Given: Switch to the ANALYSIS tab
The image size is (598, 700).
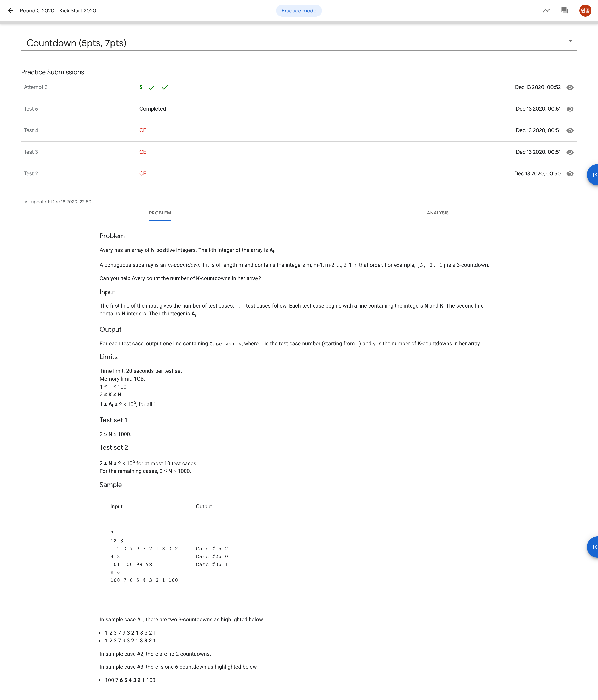Looking at the screenshot, I should pyautogui.click(x=438, y=213).
